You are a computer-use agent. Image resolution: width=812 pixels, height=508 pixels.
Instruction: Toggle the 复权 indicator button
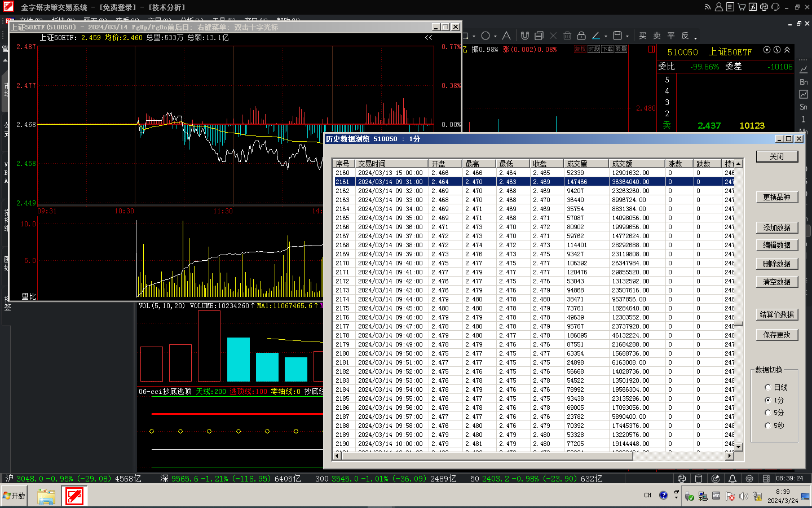(x=580, y=49)
